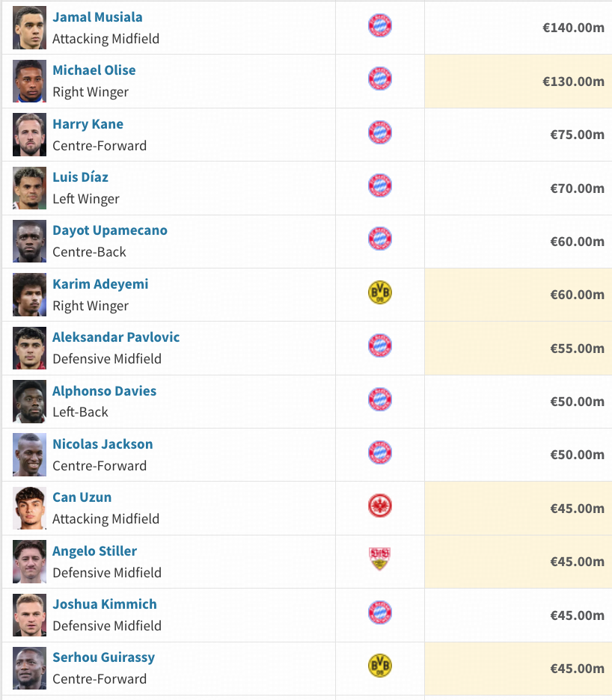Open Michael Olise's profile link
612x700 pixels.
click(94, 70)
